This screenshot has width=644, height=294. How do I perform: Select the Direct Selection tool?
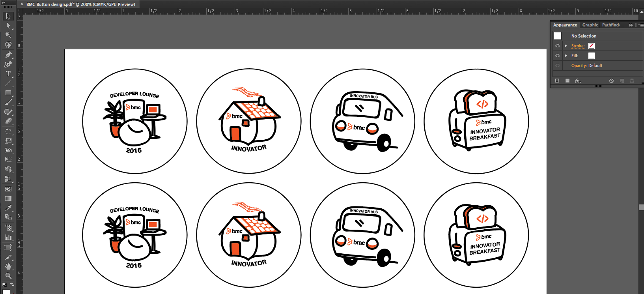tap(8, 26)
